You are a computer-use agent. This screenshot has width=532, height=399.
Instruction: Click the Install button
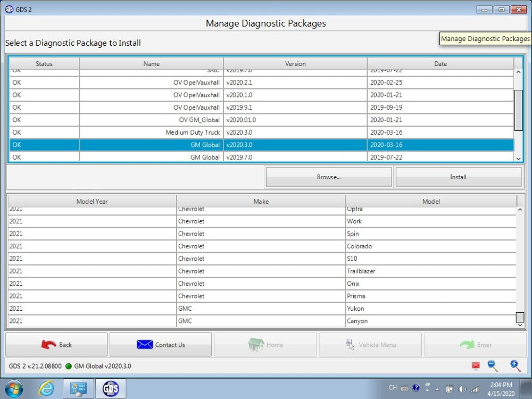458,177
